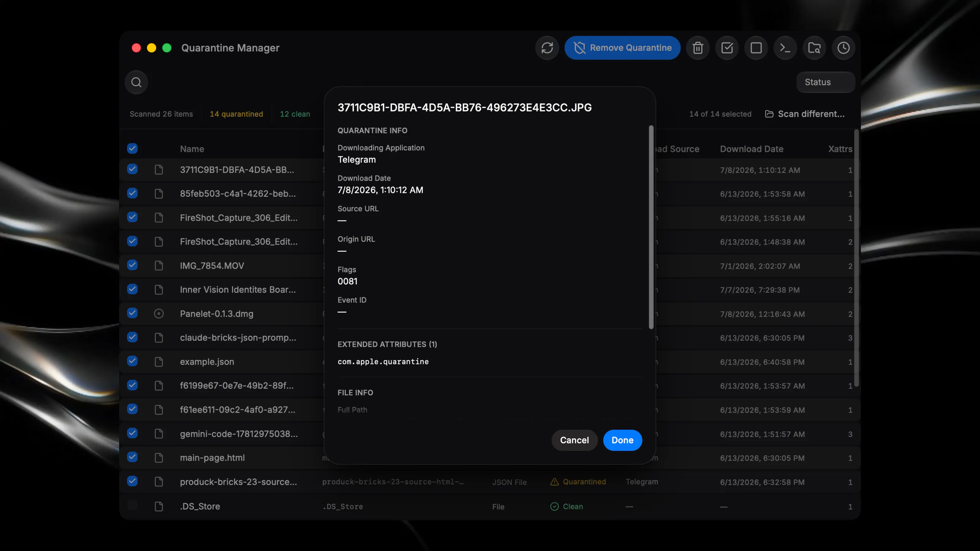980x551 pixels.
Task: Click the file icon of produck-bricks-23-source...
Action: pyautogui.click(x=159, y=482)
